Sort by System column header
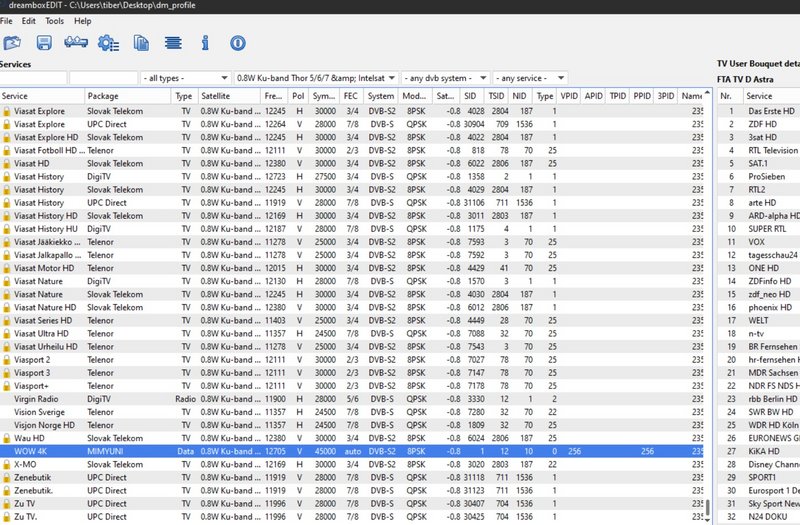This screenshot has width=800, height=525. [x=381, y=96]
